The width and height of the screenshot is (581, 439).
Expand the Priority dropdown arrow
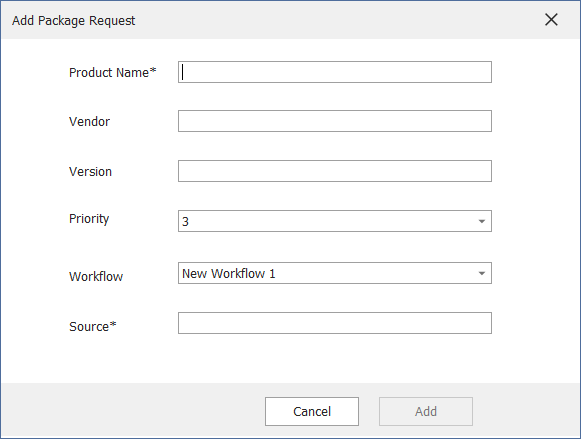click(481, 222)
